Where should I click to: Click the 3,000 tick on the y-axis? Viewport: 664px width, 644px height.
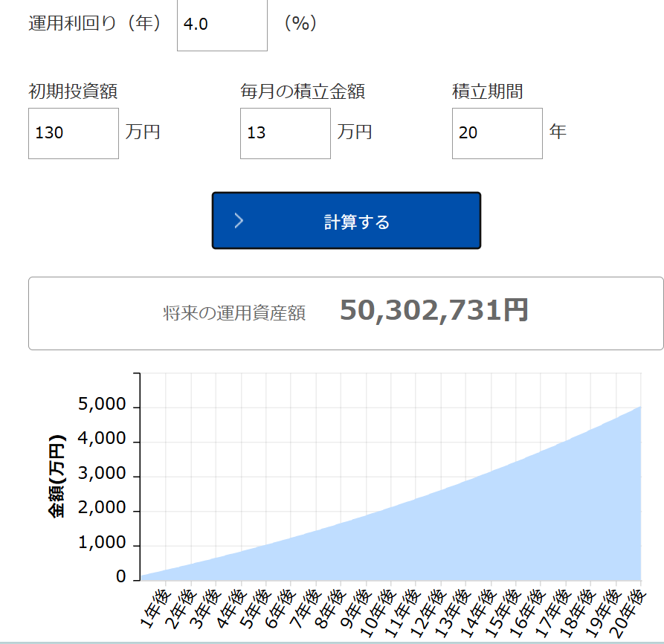102,475
